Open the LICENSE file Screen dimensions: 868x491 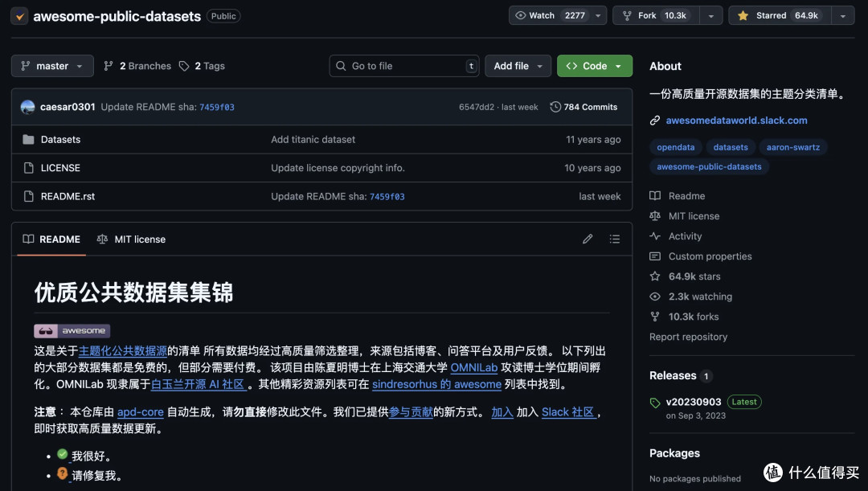[x=60, y=168]
